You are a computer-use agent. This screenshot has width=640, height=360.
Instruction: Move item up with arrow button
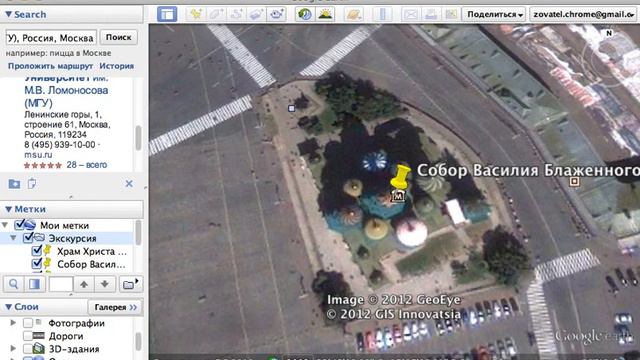84,284
